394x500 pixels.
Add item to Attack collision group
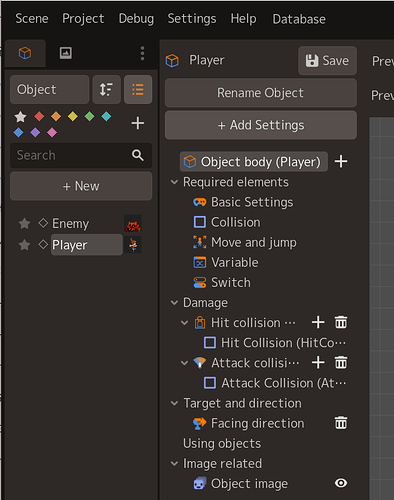pos(318,362)
